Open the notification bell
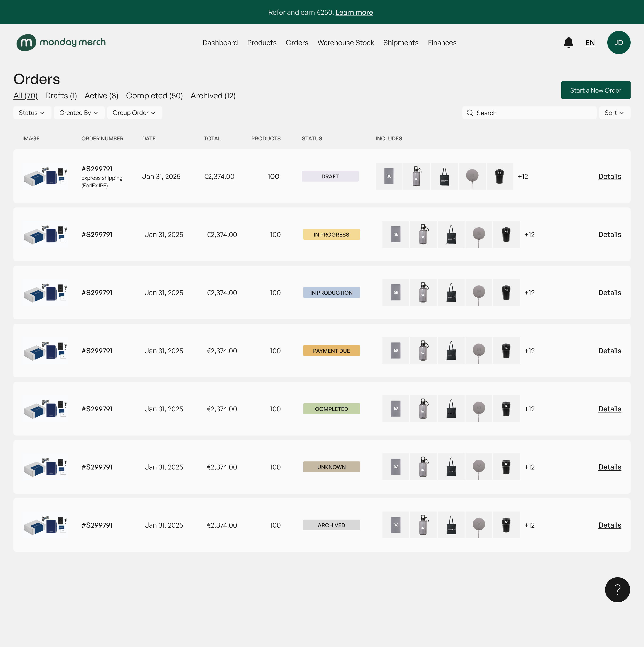 (x=568, y=42)
